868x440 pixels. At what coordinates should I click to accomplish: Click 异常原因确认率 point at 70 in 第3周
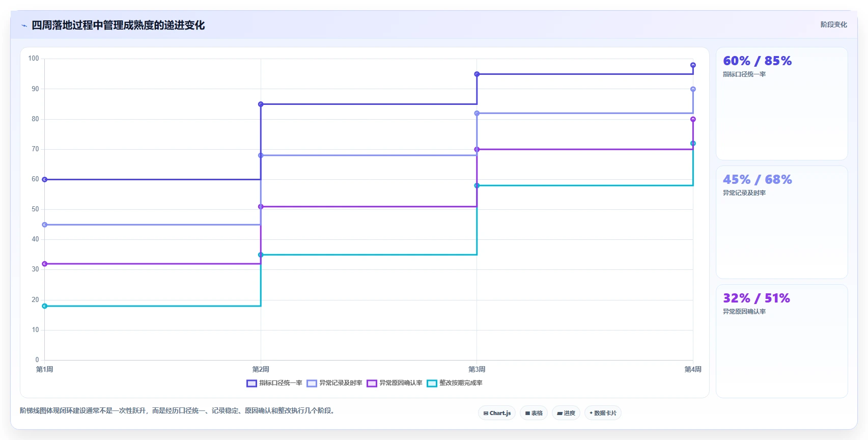click(477, 150)
